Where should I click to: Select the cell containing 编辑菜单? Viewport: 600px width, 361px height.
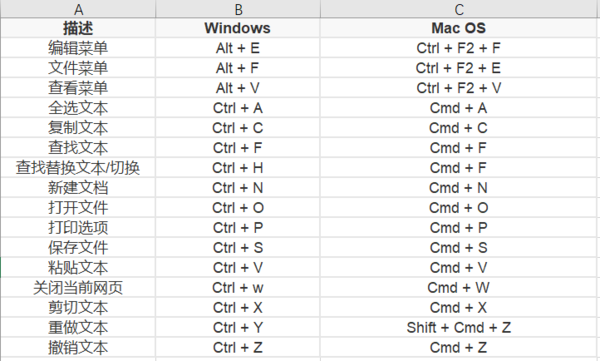(x=78, y=48)
